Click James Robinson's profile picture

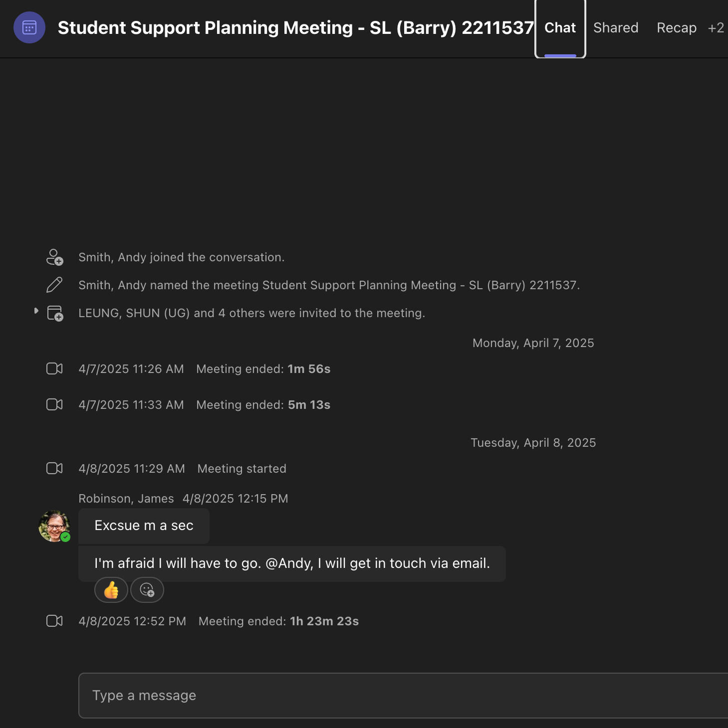(54, 526)
